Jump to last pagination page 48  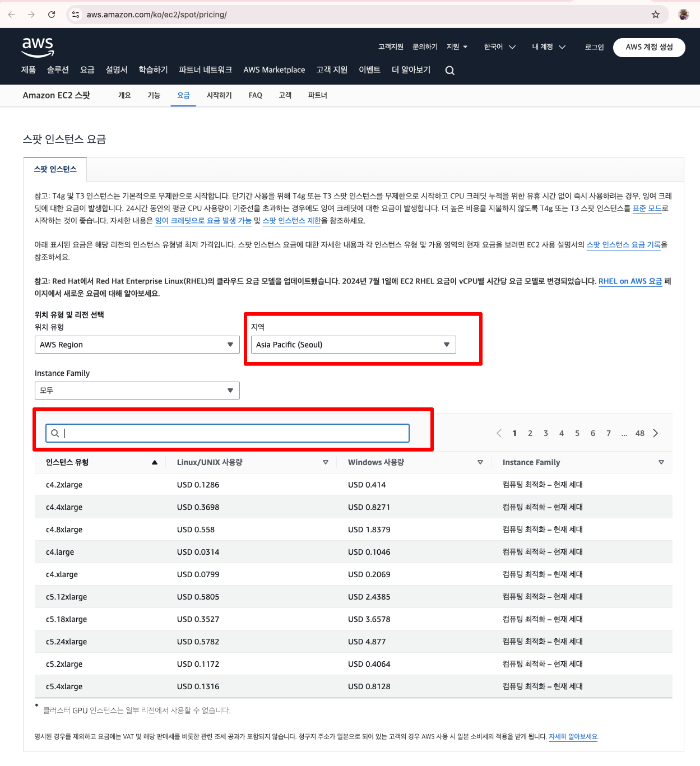pyautogui.click(x=640, y=433)
